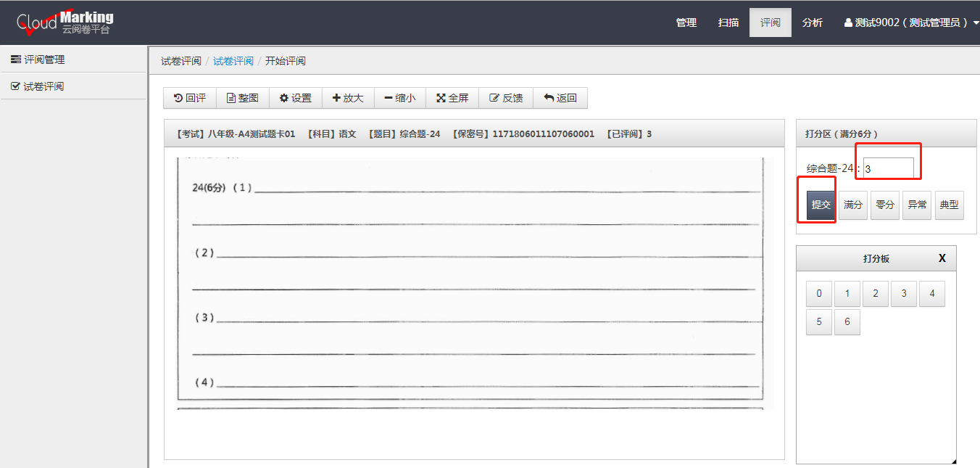Zoom in using the 放大 tool

348,97
